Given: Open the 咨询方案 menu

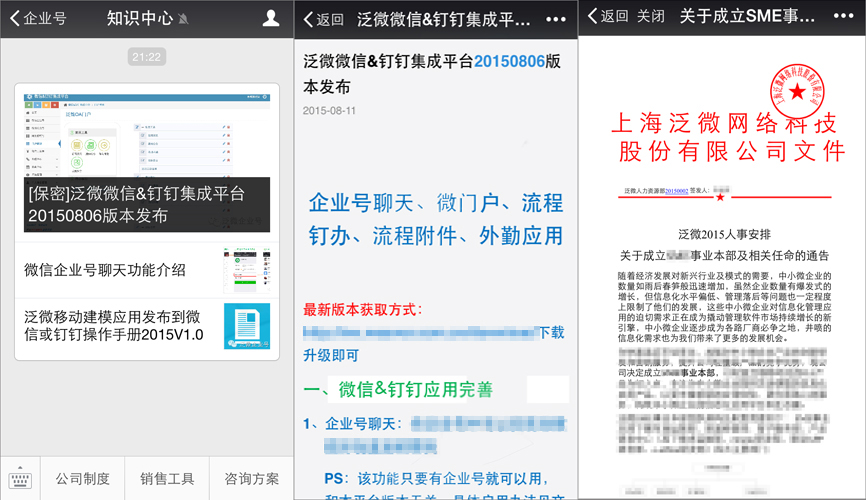Looking at the screenshot, I should [252, 478].
